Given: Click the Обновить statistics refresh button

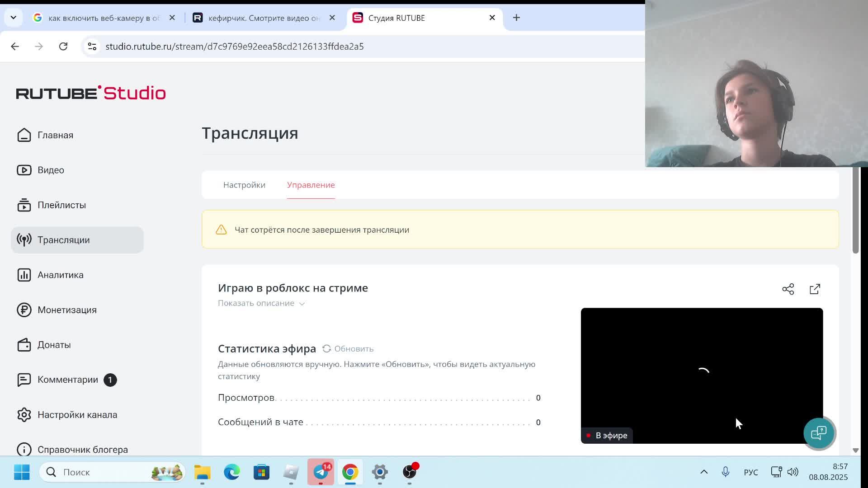Looking at the screenshot, I should tap(348, 349).
